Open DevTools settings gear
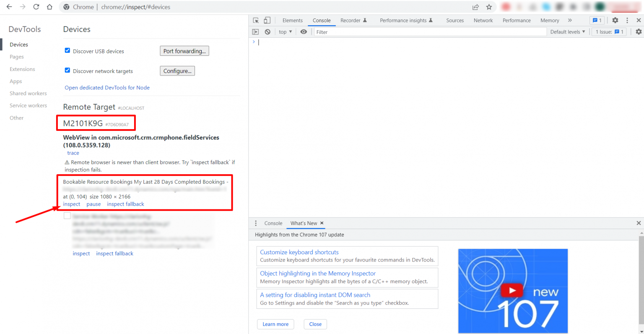This screenshot has height=334, width=644. (x=615, y=20)
